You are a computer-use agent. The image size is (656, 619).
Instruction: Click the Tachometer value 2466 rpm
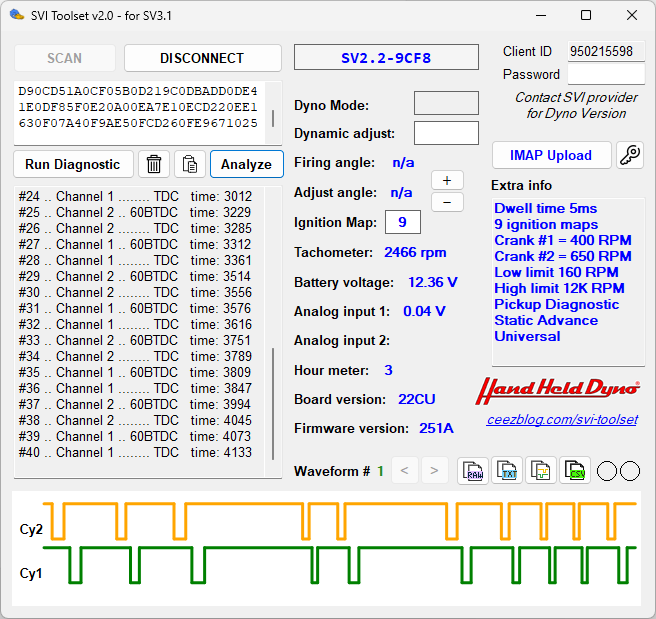(415, 252)
